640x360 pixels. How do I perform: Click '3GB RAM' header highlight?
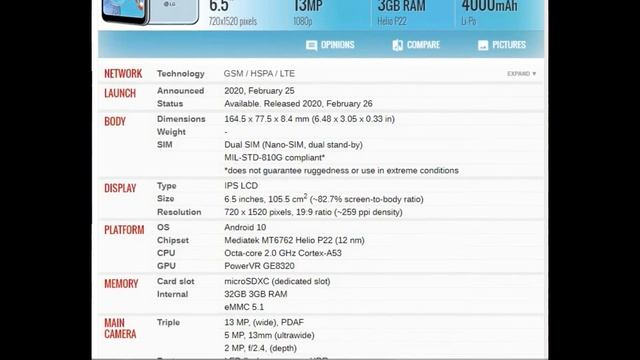[401, 6]
